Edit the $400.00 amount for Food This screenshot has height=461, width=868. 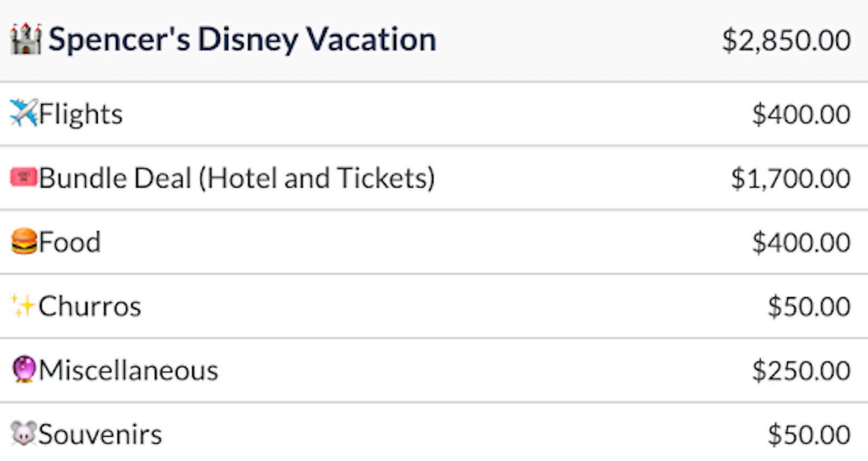click(x=801, y=242)
